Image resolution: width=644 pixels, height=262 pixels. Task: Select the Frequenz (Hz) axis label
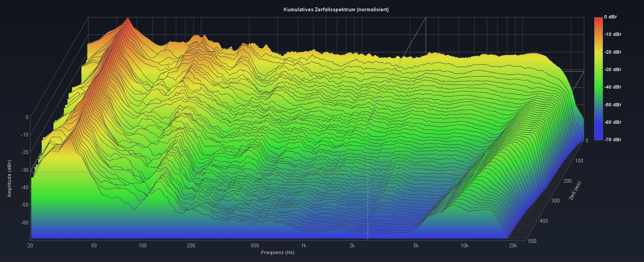pos(277,253)
